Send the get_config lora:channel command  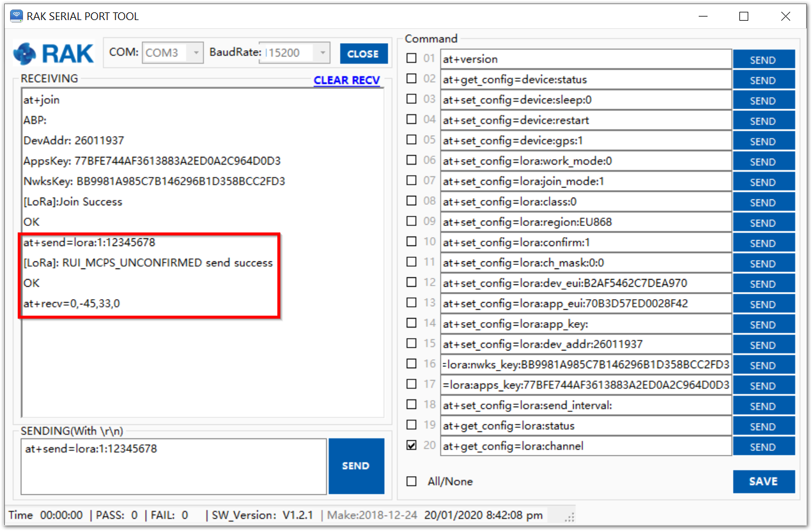tap(764, 447)
